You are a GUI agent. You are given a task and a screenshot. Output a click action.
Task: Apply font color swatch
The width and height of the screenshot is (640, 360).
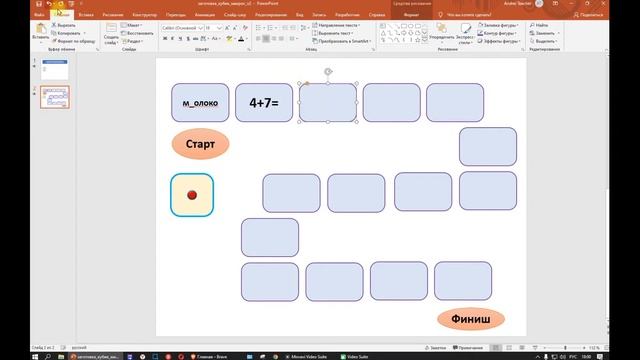tap(241, 39)
